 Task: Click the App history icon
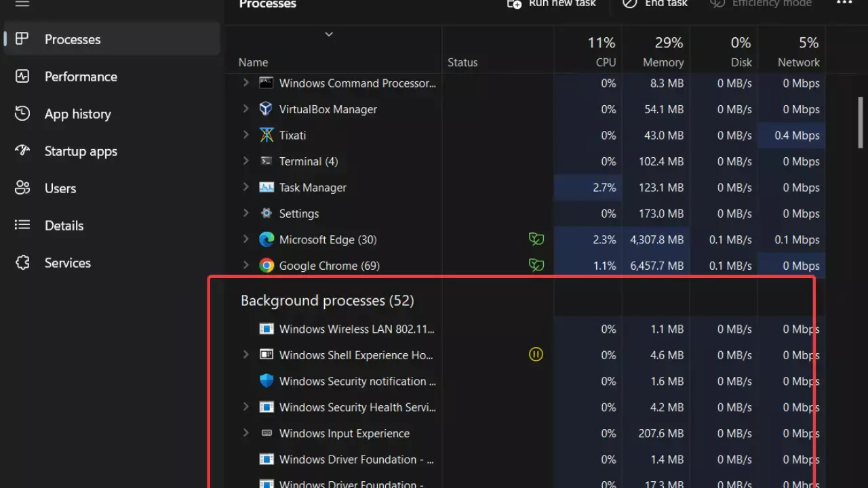coord(22,114)
